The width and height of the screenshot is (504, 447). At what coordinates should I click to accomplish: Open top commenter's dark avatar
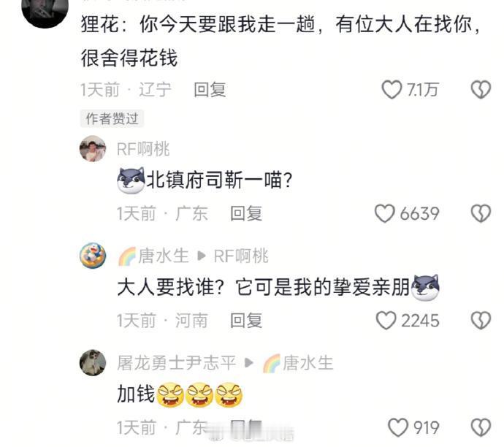[45, 11]
